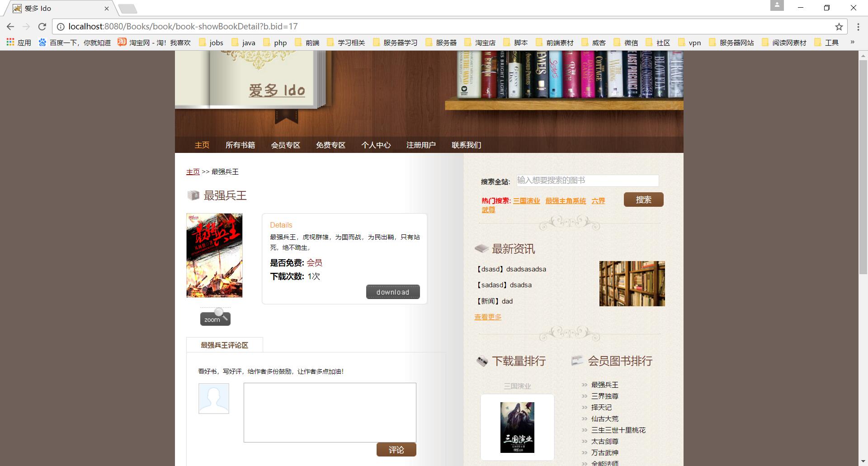Open 三界独尊 in member ranking
The width and height of the screenshot is (868, 466).
pos(605,396)
